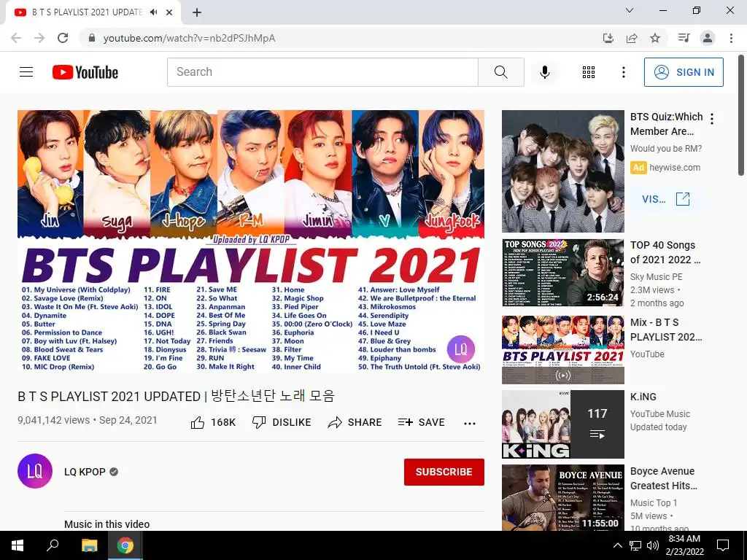Viewport: 747px width, 560px height.
Task: Open the network status tray icon
Action: point(635,545)
